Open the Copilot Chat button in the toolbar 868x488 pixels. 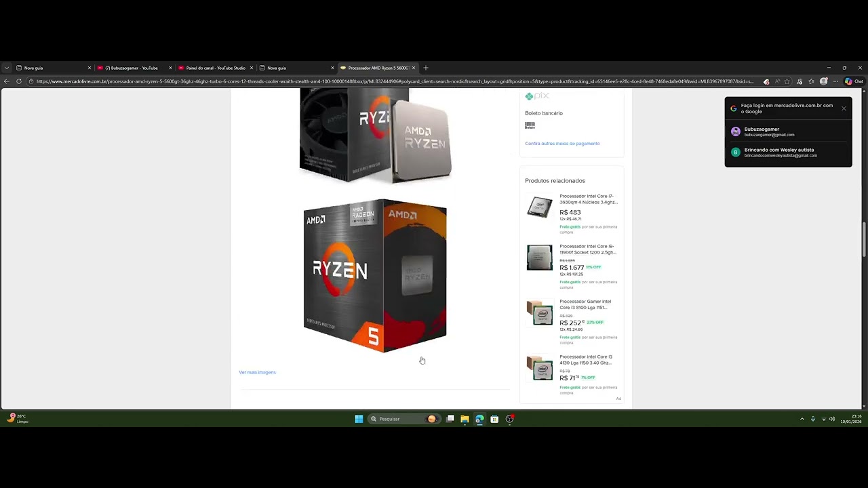coord(854,81)
